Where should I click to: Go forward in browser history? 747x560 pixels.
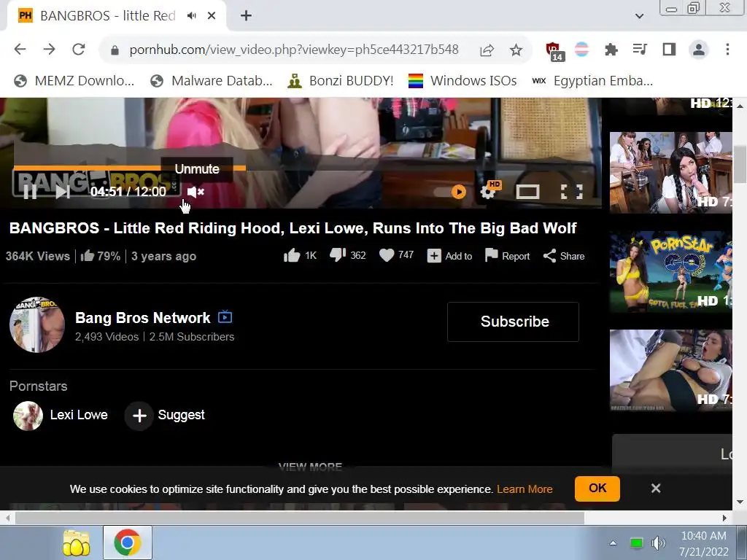pyautogui.click(x=49, y=49)
